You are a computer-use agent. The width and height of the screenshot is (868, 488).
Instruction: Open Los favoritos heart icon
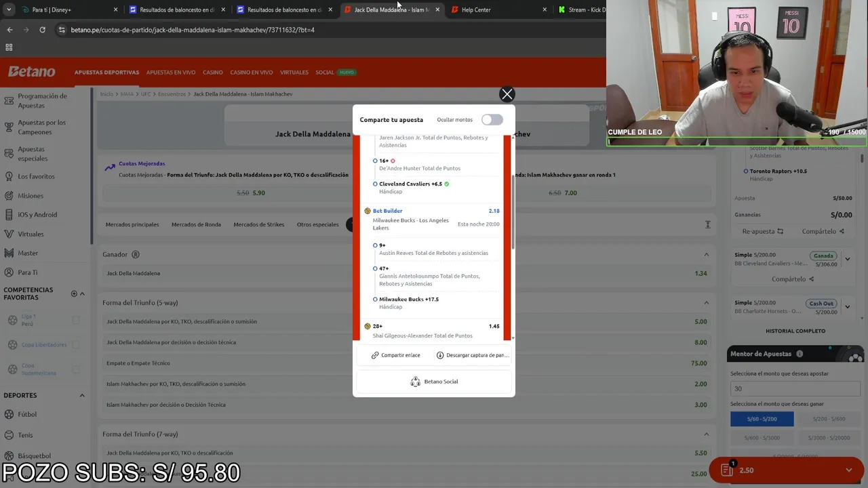tap(9, 176)
